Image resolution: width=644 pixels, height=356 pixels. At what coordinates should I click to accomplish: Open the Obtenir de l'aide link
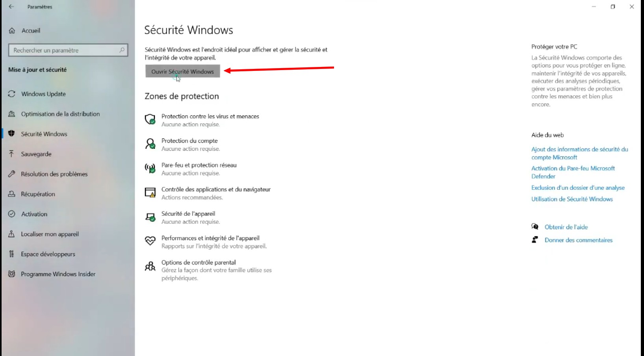(x=566, y=227)
